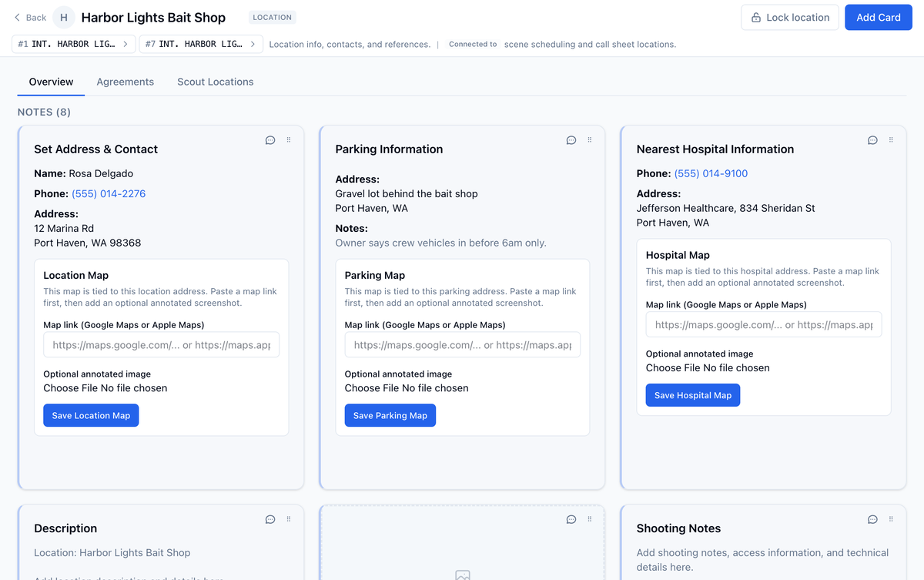Click the image placeholder icon in empty card

pos(462,575)
